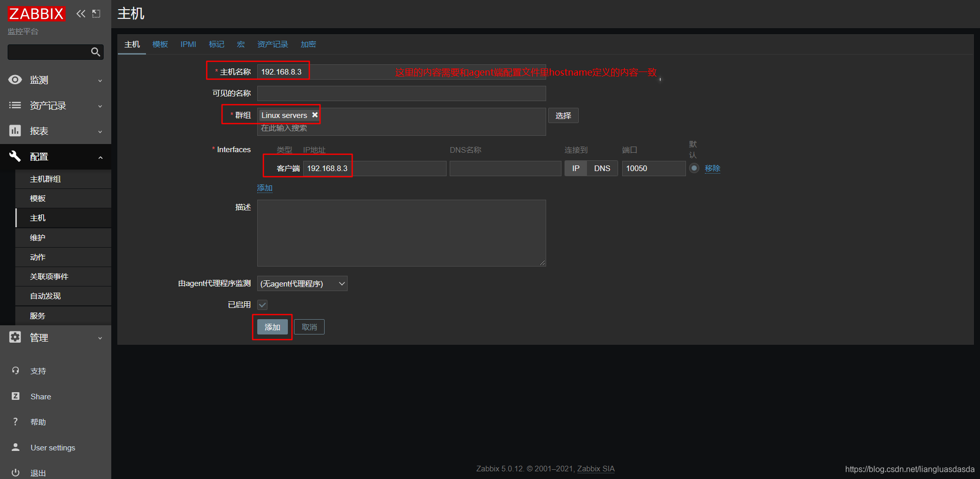
Task: Toggle kiosk mode sidebar icon
Action: [96, 14]
